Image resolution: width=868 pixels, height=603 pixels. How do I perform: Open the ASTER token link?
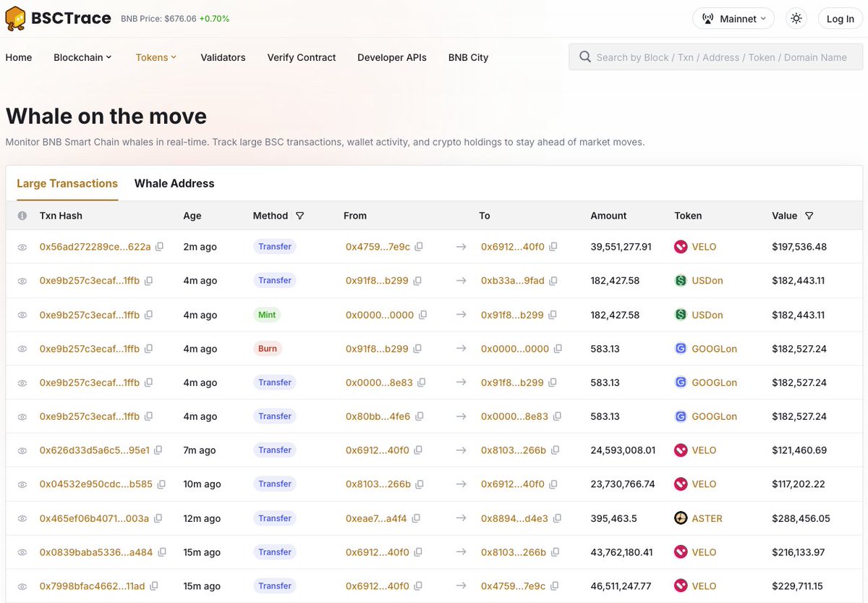pyautogui.click(x=707, y=518)
